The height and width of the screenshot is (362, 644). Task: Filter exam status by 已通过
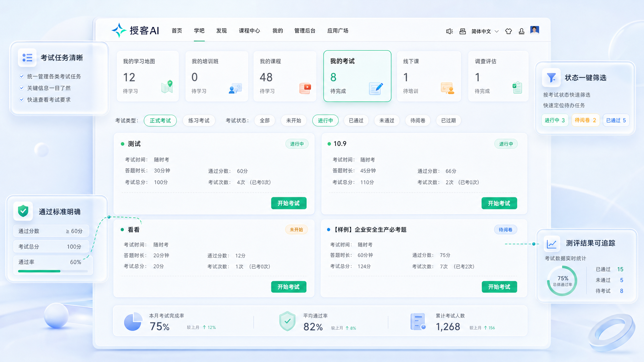point(356,121)
